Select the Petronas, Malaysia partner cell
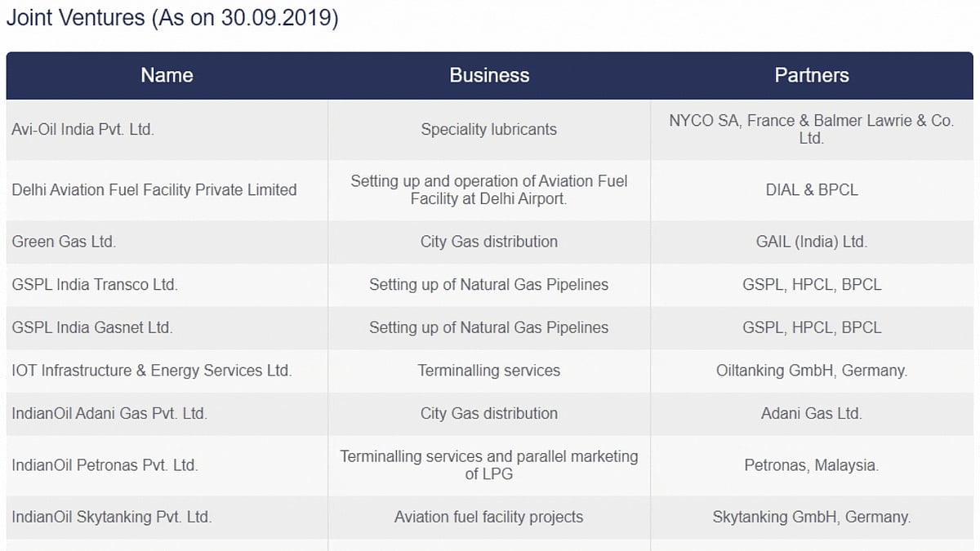980x551 pixels. click(x=811, y=465)
